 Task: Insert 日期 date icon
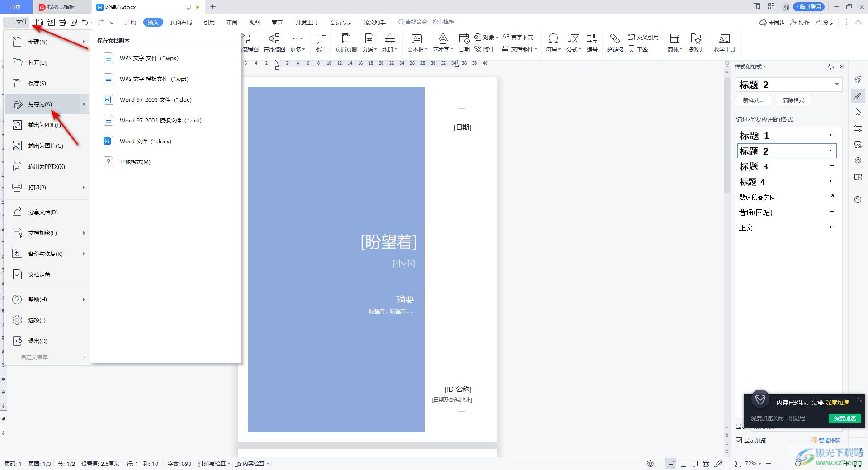pyautogui.click(x=464, y=43)
